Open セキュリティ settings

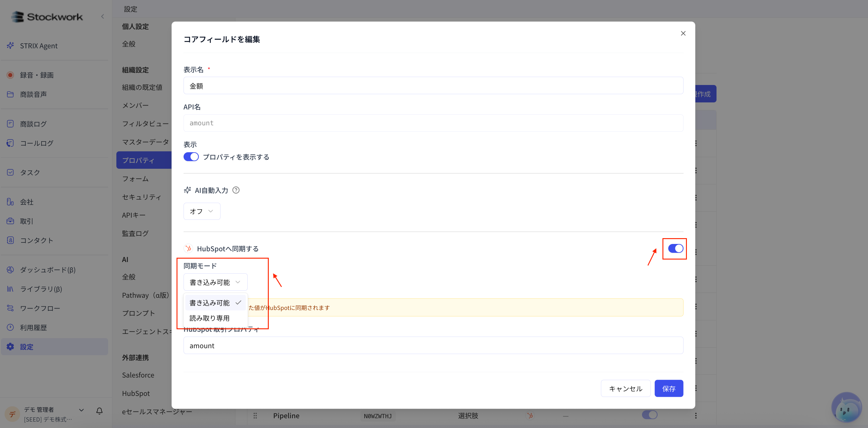point(141,197)
